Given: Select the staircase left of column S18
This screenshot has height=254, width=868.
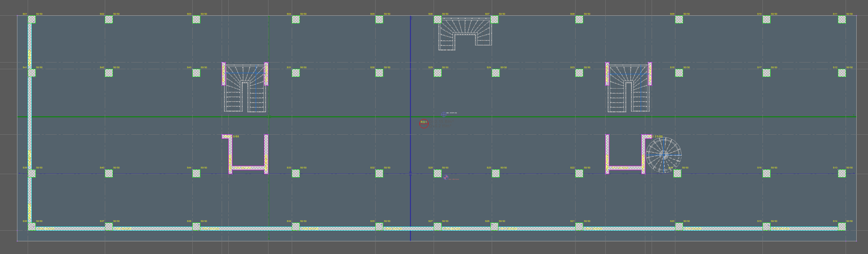Looking at the screenshot, I should pos(628,88).
